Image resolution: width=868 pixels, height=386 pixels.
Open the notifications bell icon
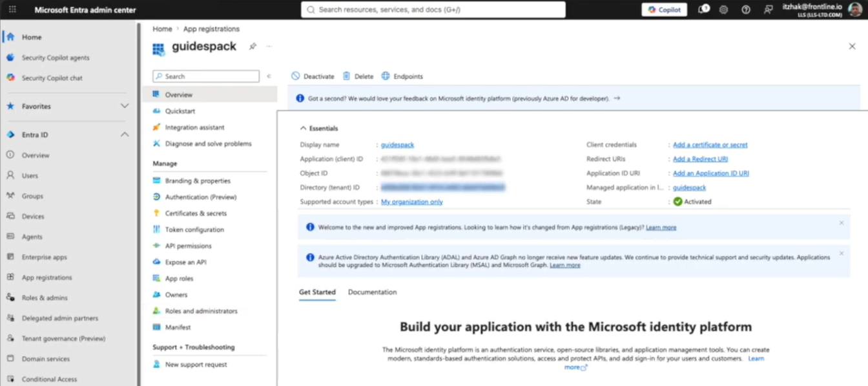tap(703, 10)
